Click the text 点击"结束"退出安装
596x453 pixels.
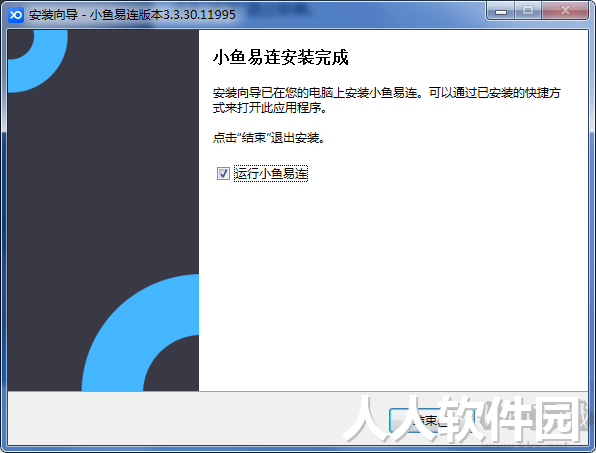pos(269,138)
